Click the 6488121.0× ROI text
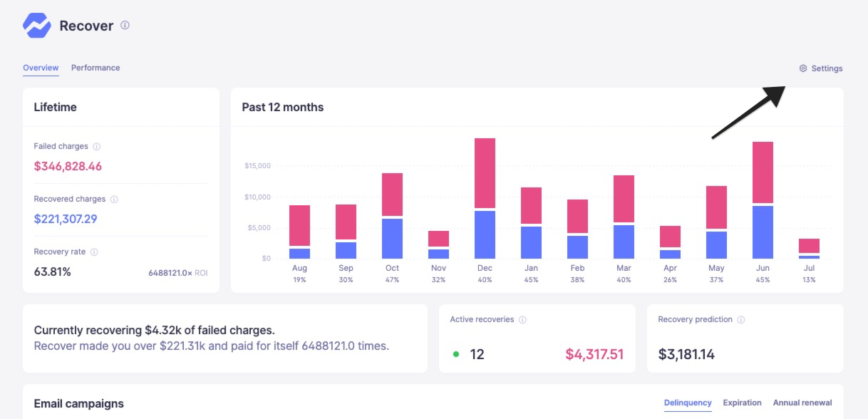Image resolution: width=868 pixels, height=419 pixels. tap(178, 272)
